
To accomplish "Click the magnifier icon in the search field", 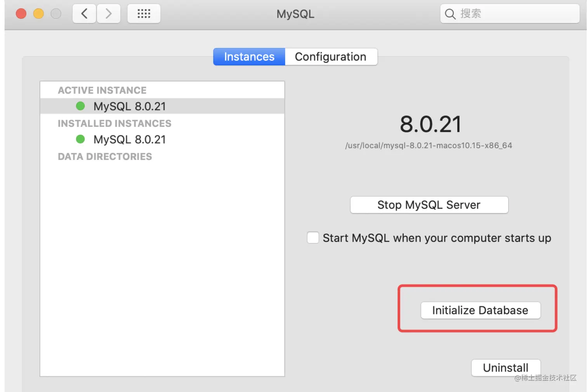I will click(x=450, y=14).
